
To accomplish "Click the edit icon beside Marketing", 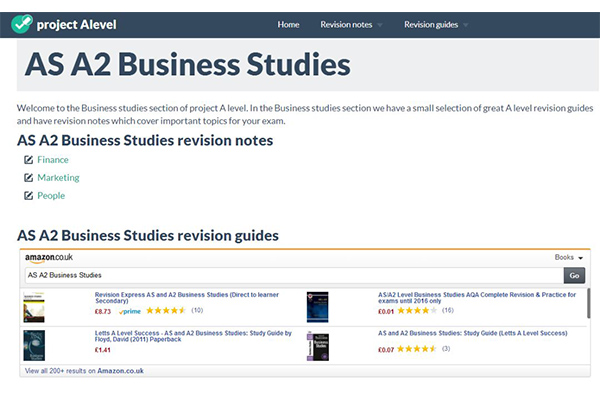I will (x=28, y=178).
